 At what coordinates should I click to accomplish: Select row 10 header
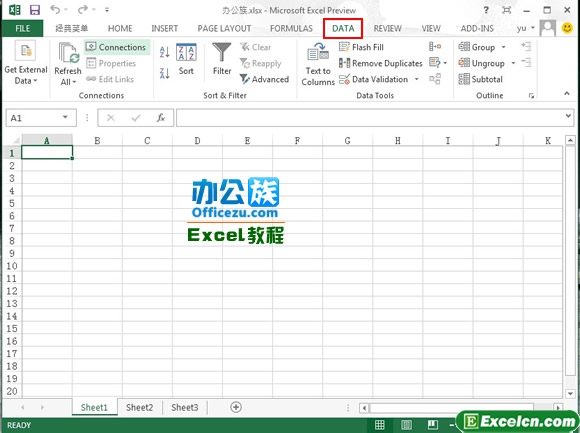click(x=12, y=266)
